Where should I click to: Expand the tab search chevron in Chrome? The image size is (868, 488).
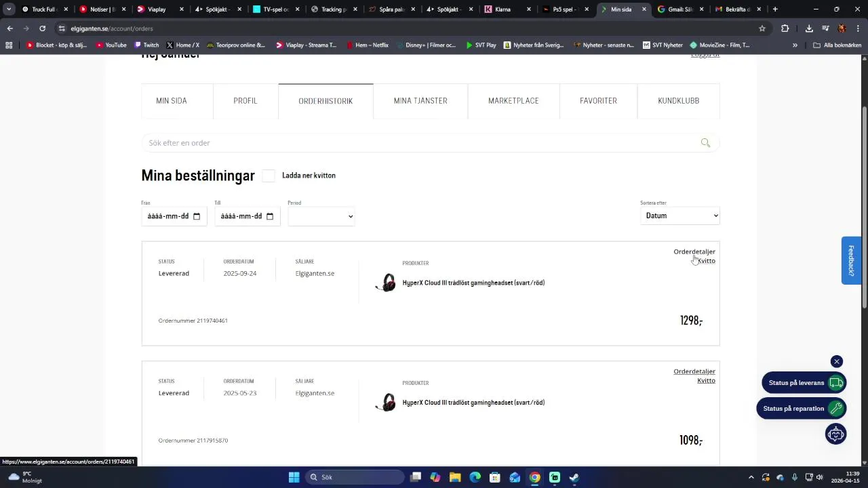(x=8, y=9)
